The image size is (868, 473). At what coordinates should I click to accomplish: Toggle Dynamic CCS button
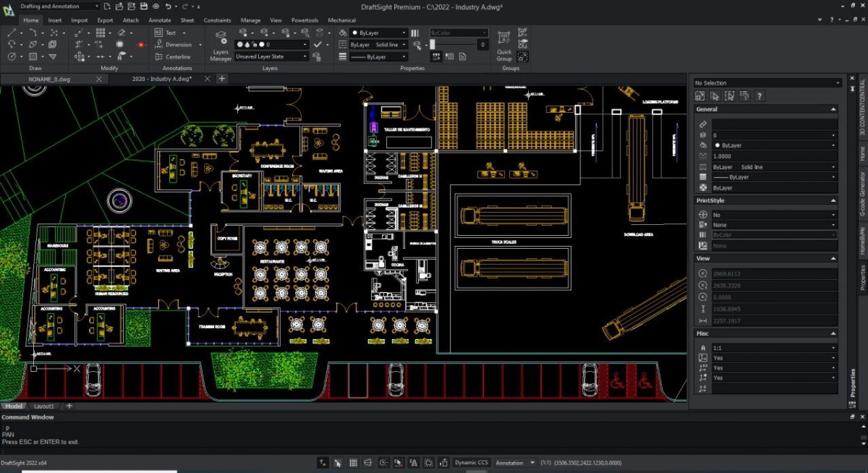pyautogui.click(x=471, y=463)
